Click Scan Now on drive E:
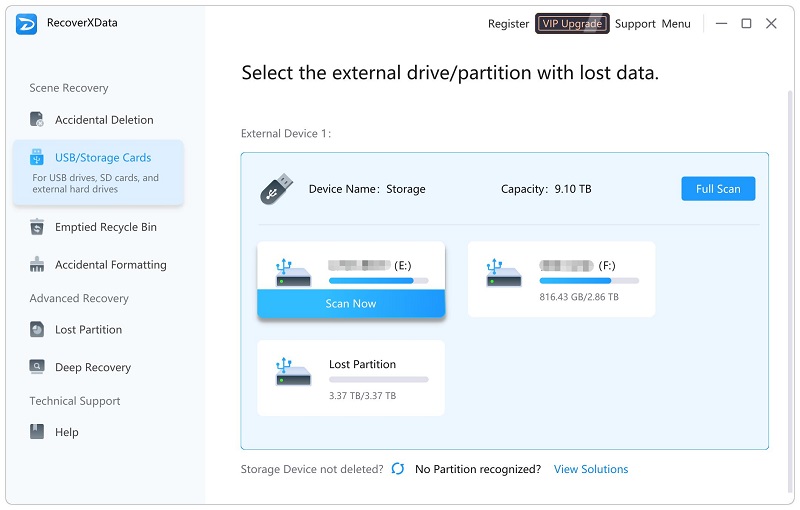The image size is (800, 510). click(351, 304)
